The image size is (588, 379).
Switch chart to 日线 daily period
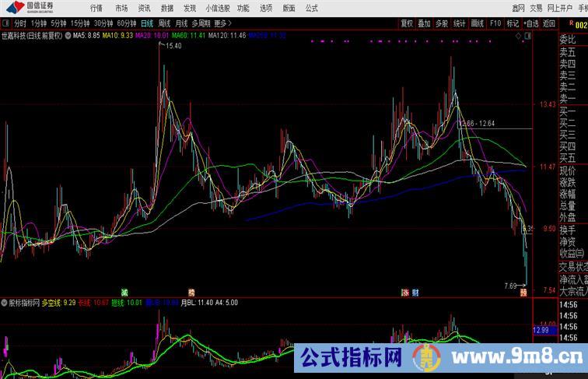(x=146, y=23)
